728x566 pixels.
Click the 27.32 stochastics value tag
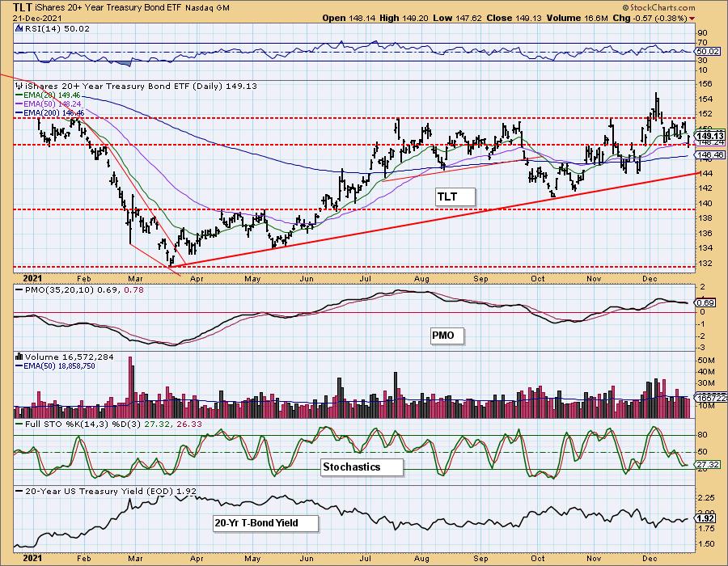click(708, 464)
